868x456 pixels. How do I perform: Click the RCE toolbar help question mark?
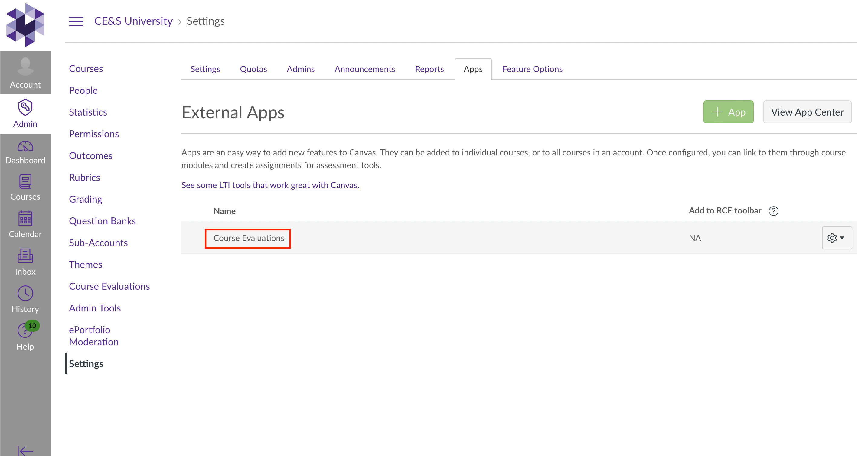pos(774,210)
